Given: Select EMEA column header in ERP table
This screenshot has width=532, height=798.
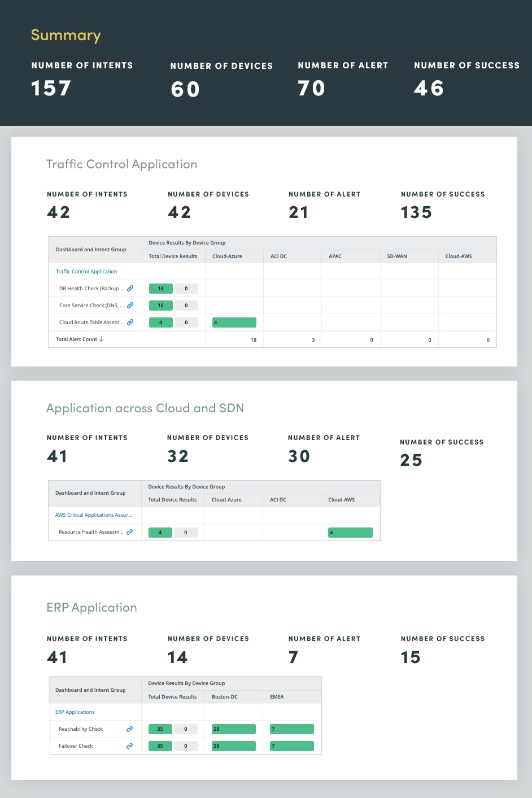Looking at the screenshot, I should (277, 697).
